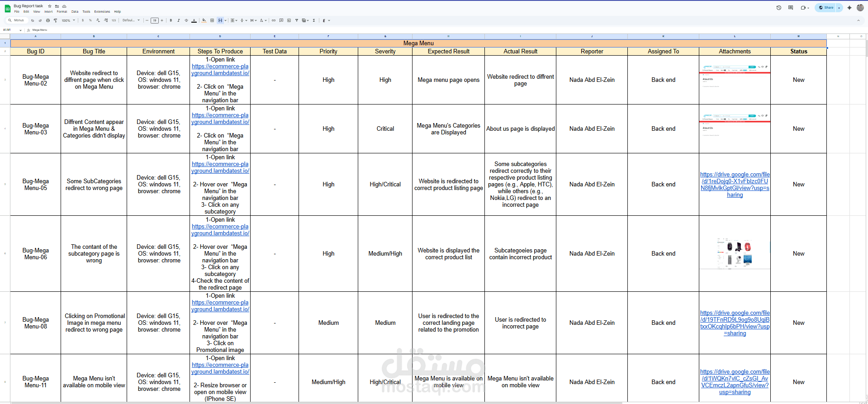Open text rotation dropdown
The image size is (868, 404).
(263, 20)
